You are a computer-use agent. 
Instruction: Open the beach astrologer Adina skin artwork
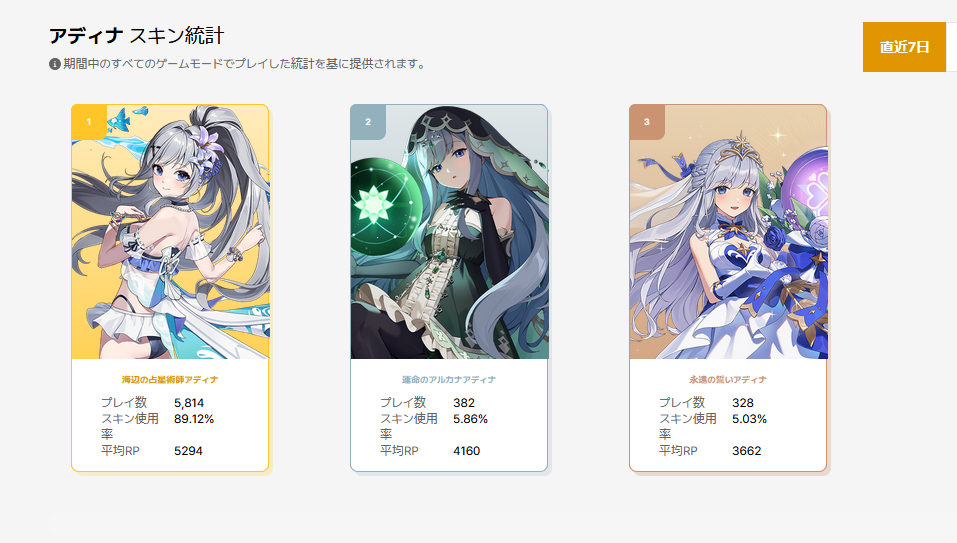170,232
